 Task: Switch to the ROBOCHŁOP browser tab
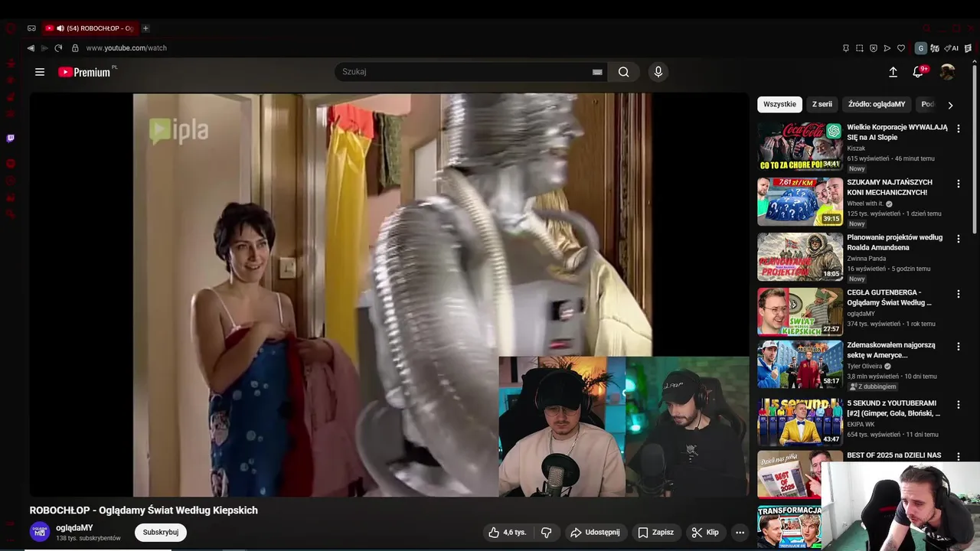(x=90, y=28)
